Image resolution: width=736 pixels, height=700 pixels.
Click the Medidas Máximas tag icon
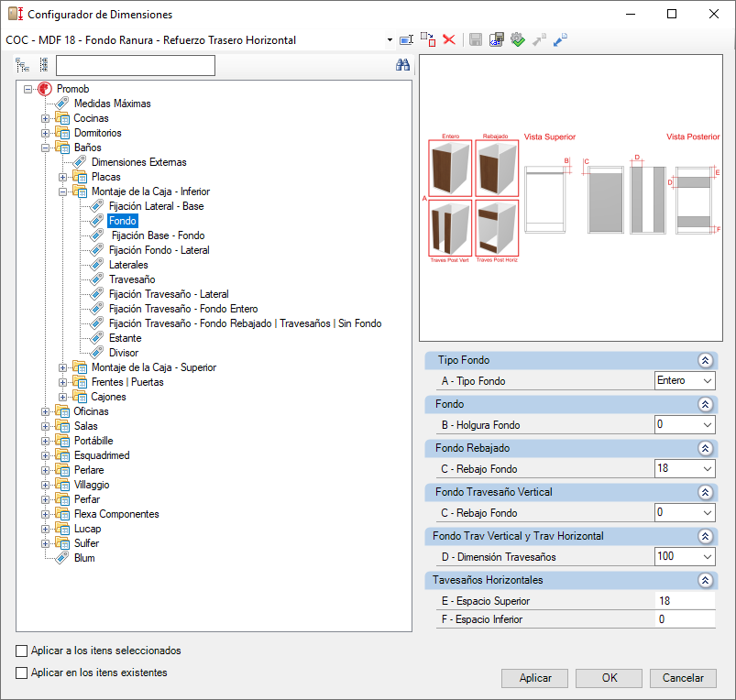[x=62, y=104]
